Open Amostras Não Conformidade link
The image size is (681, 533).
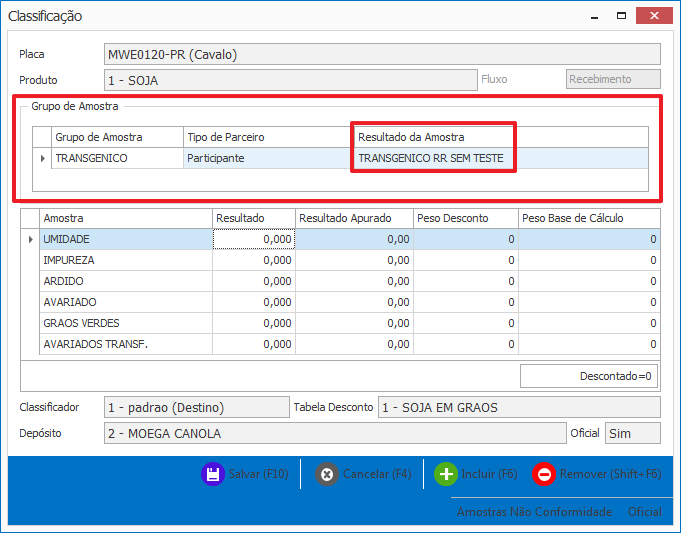(x=534, y=512)
